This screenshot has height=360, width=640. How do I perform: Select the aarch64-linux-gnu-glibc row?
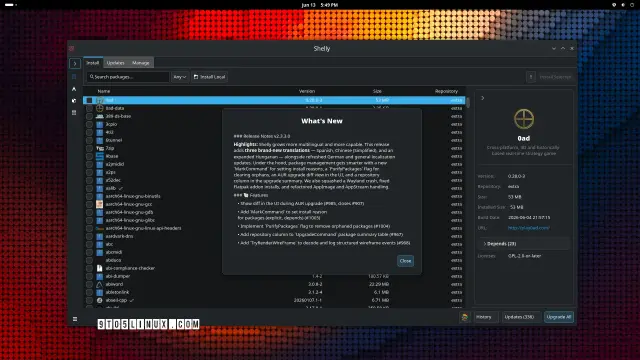[274, 220]
